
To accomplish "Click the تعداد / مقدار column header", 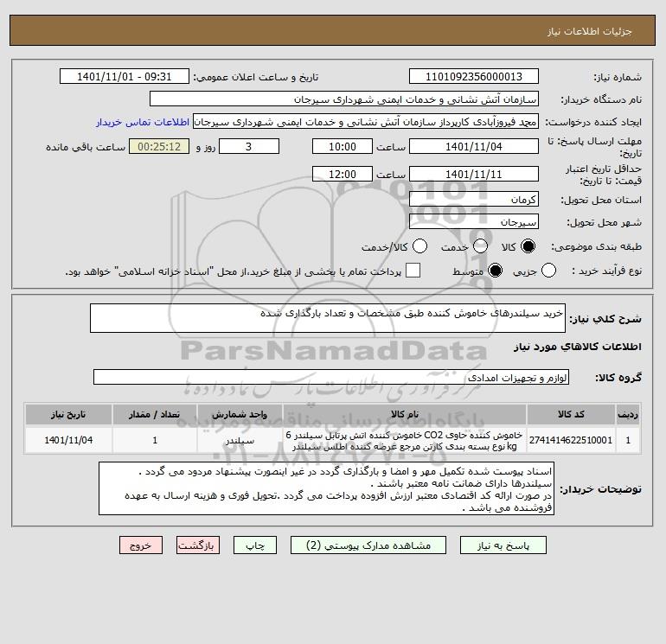I will [155, 414].
